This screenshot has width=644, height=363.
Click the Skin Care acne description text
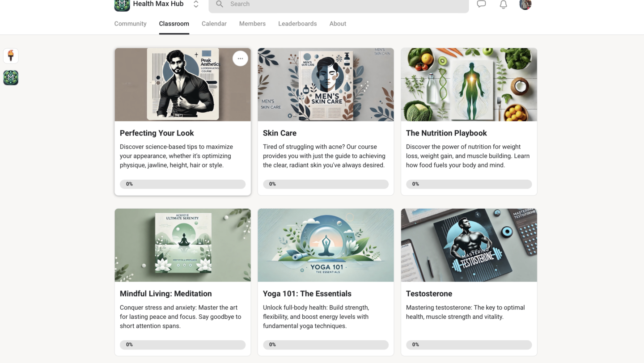click(324, 156)
